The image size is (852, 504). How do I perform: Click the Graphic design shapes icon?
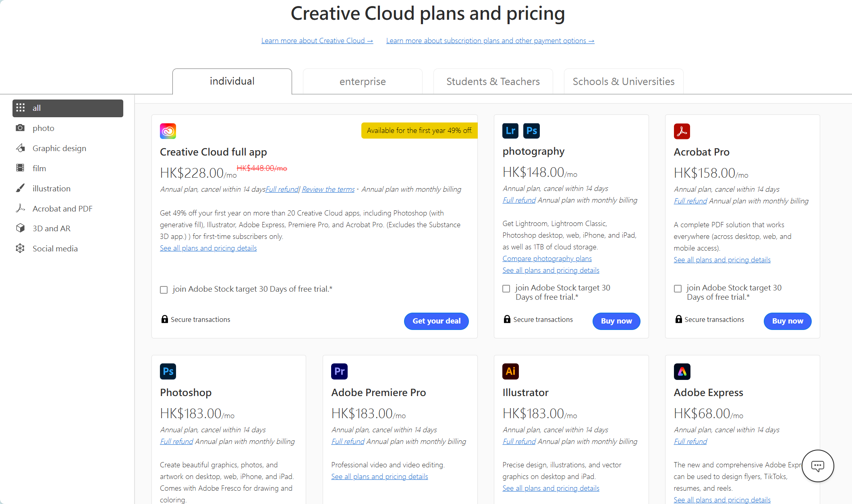(20, 148)
